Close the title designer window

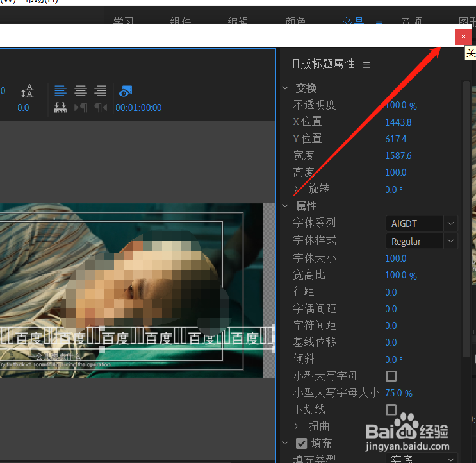click(x=463, y=37)
